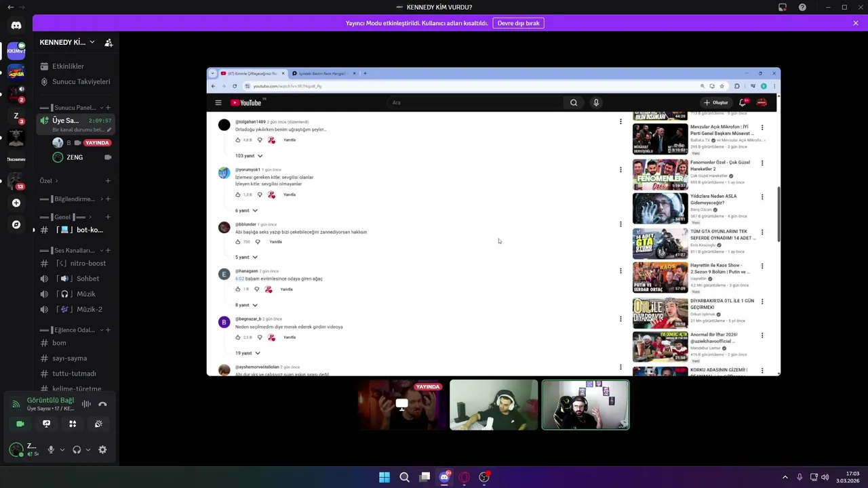Open microphone input options arrow

(x=62, y=449)
